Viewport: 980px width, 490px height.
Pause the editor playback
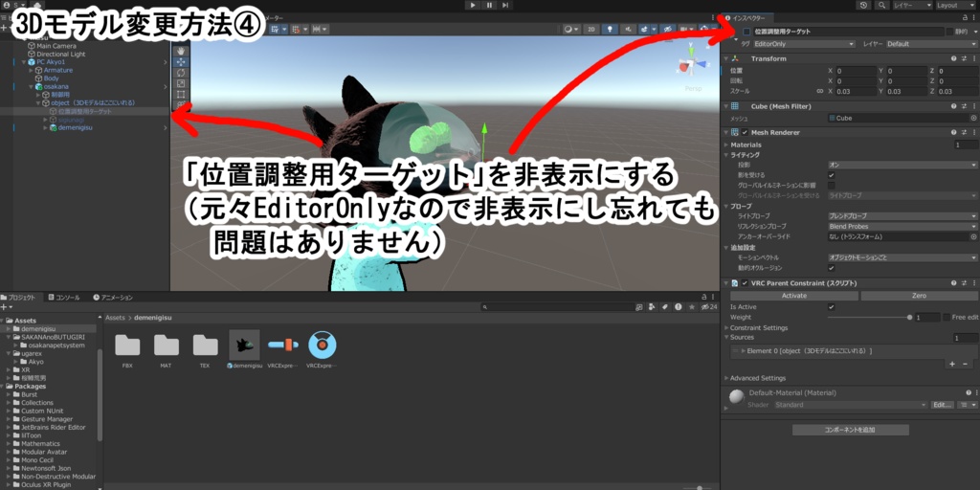[489, 5]
